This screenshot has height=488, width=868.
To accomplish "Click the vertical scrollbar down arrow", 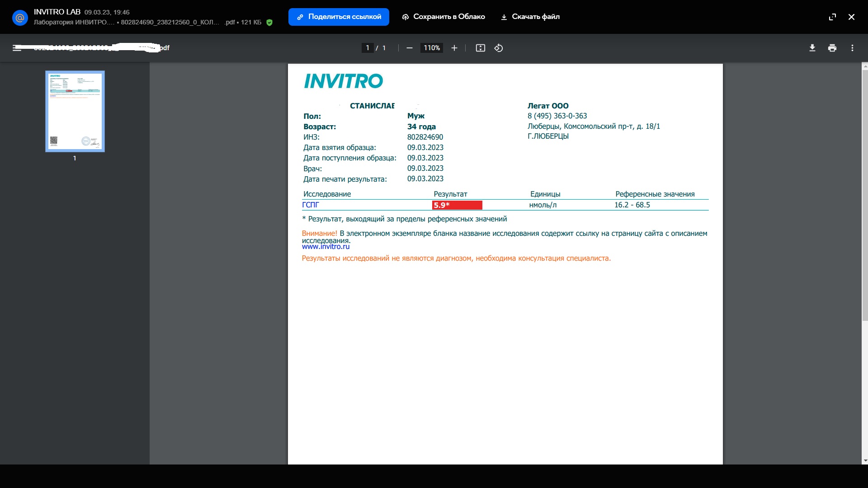I will coord(865,460).
